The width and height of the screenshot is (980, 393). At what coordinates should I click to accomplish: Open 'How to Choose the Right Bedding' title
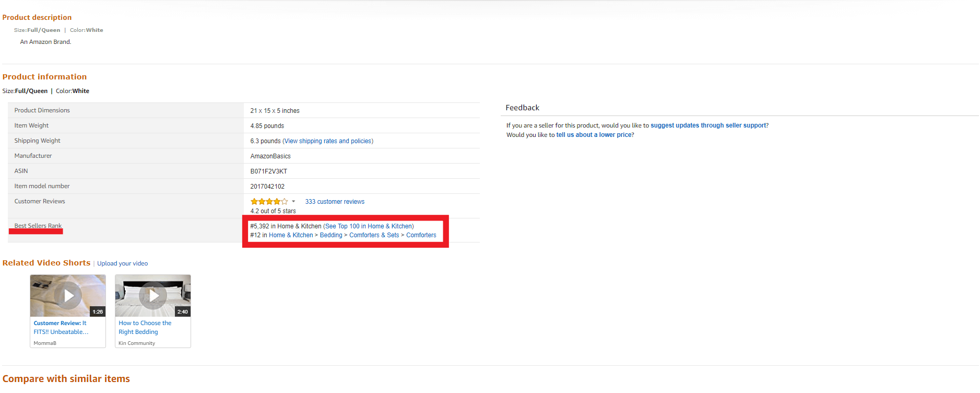pos(145,328)
